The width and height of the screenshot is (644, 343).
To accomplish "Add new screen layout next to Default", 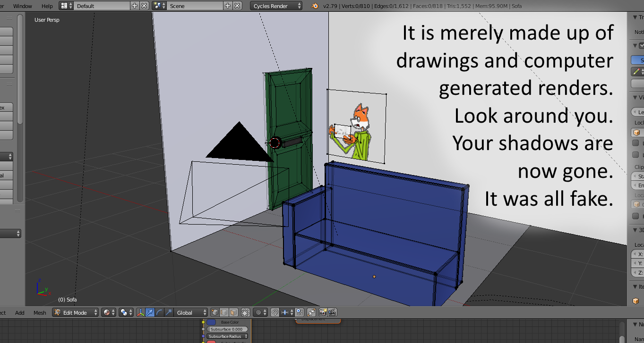I will [x=135, y=6].
